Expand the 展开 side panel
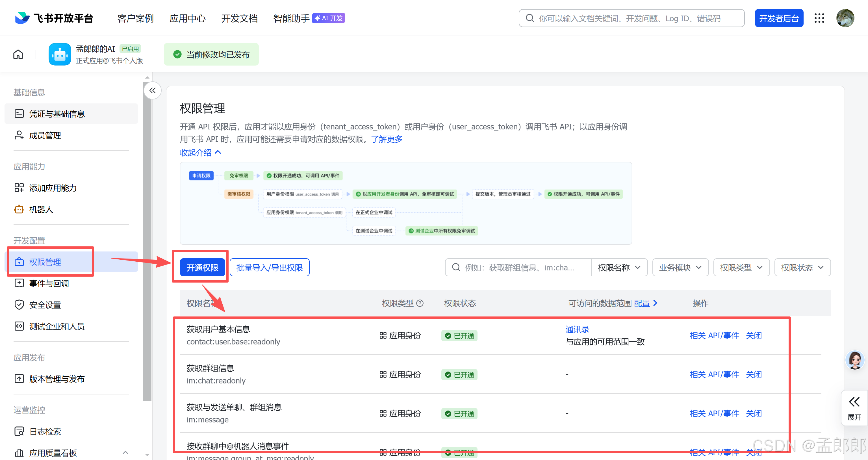The width and height of the screenshot is (868, 460). pyautogui.click(x=854, y=408)
